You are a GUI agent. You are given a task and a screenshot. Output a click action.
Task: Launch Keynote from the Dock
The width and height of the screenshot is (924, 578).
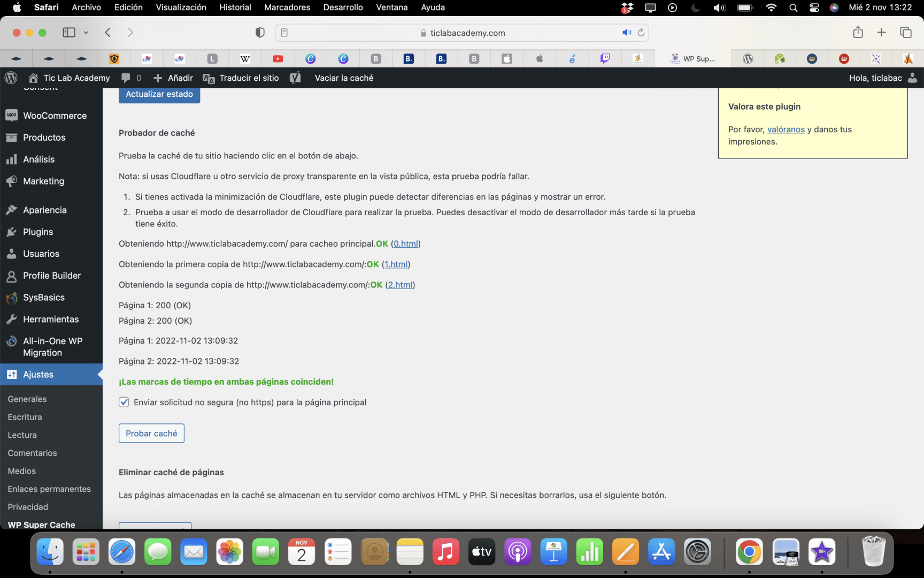[553, 552]
